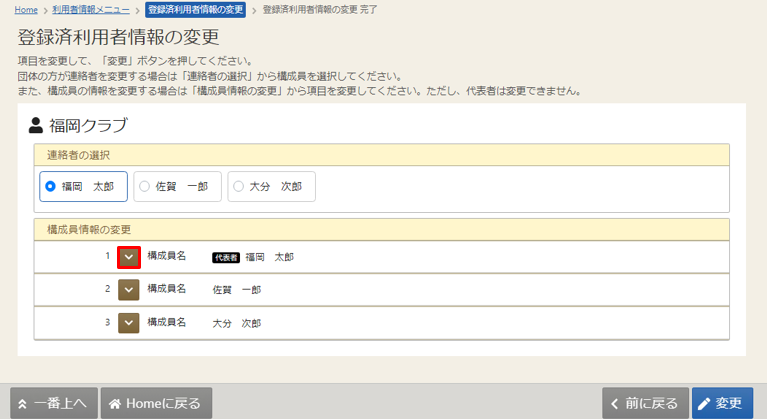768x419 pixels.
Task: Click the 代表者 badge
Action: click(226, 257)
